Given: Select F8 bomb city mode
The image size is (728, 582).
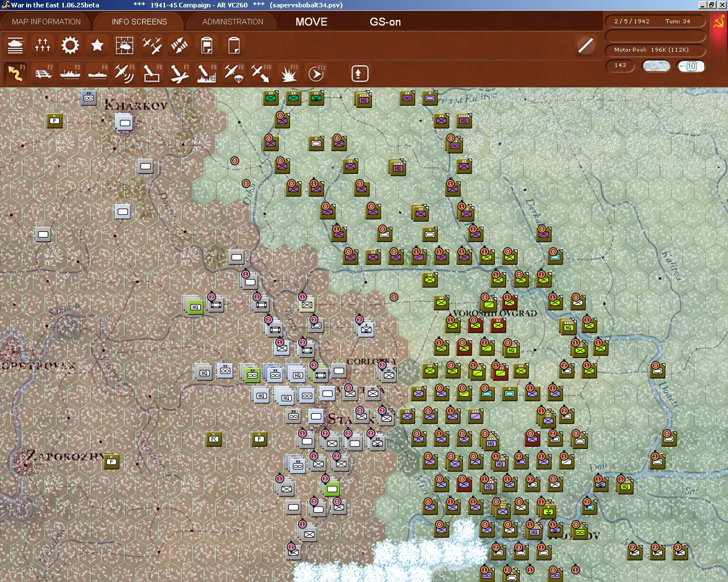Looking at the screenshot, I should click(x=206, y=73).
